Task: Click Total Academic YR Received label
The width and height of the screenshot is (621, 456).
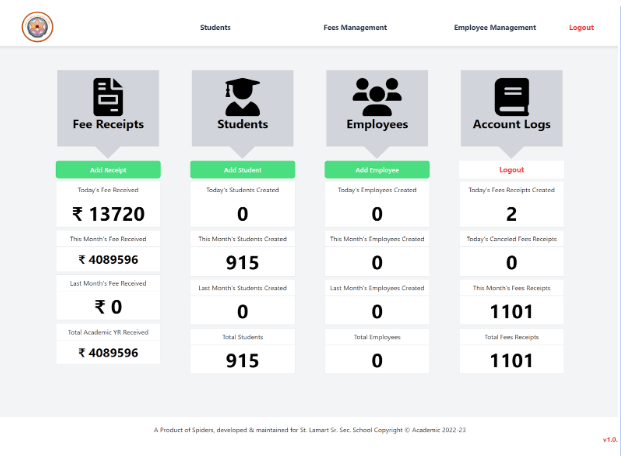Action: (108, 332)
